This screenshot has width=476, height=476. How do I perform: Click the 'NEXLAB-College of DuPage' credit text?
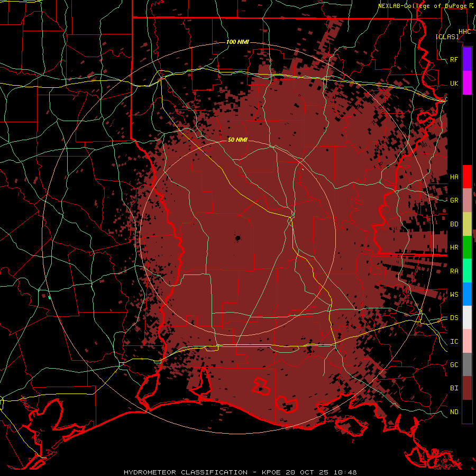422,6
